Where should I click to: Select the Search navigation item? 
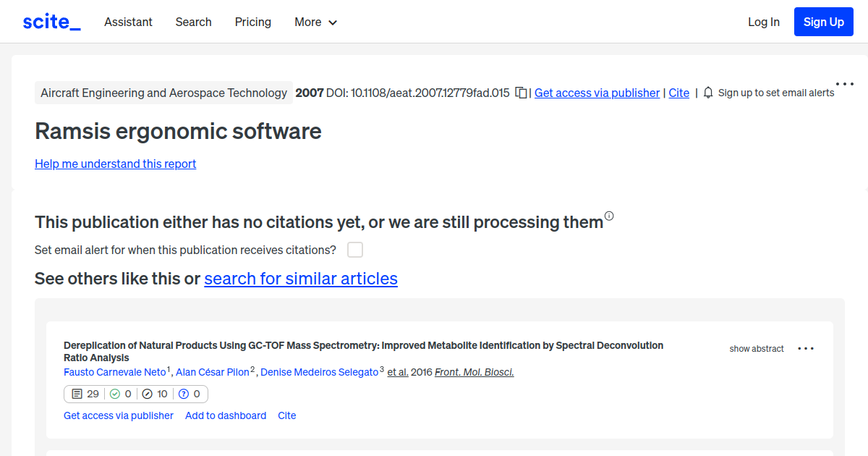pyautogui.click(x=193, y=22)
